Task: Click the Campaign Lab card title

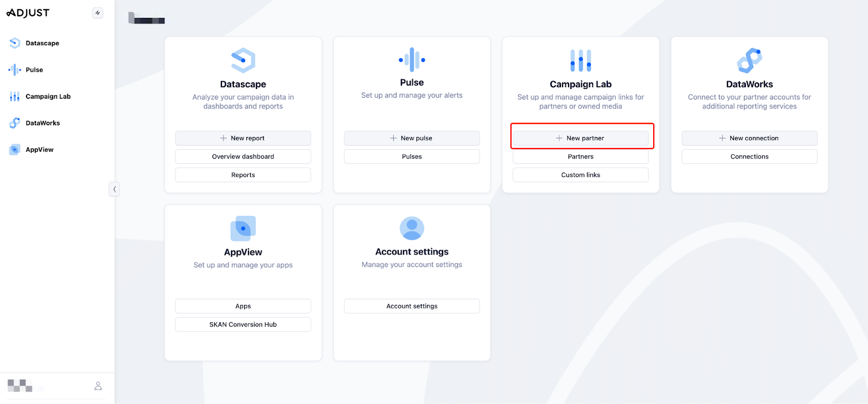Action: (x=580, y=84)
